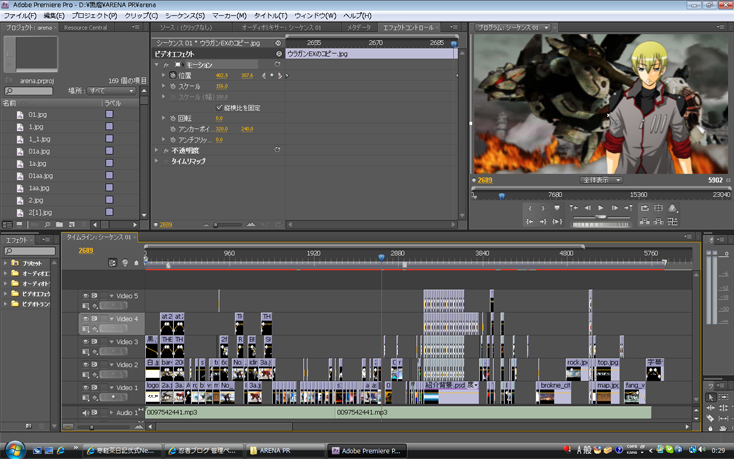Click the Step Back frame button

[586, 208]
